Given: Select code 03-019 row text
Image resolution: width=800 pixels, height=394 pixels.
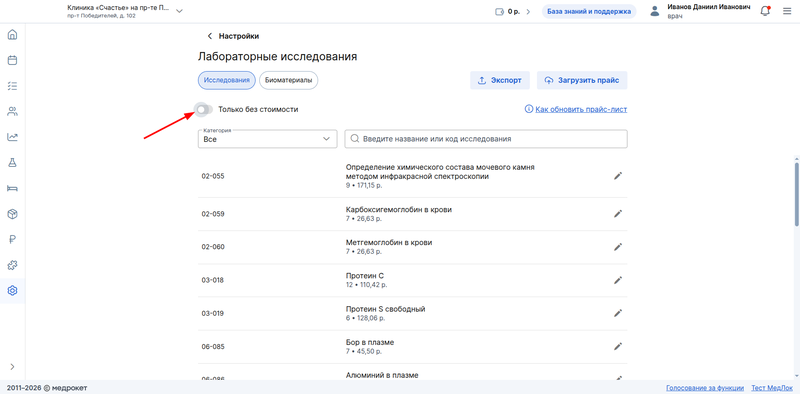Looking at the screenshot, I should 213,313.
